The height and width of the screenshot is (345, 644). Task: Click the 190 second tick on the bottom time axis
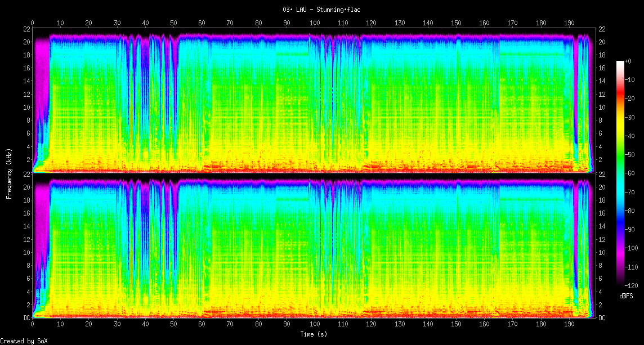[x=569, y=324]
